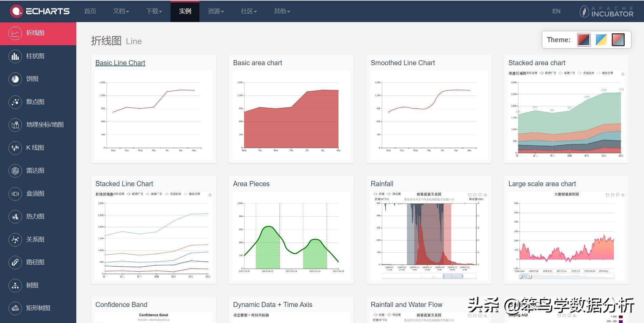Select the 树图 tree chart icon
Image resolution: width=644 pixels, height=323 pixels.
[x=15, y=285]
